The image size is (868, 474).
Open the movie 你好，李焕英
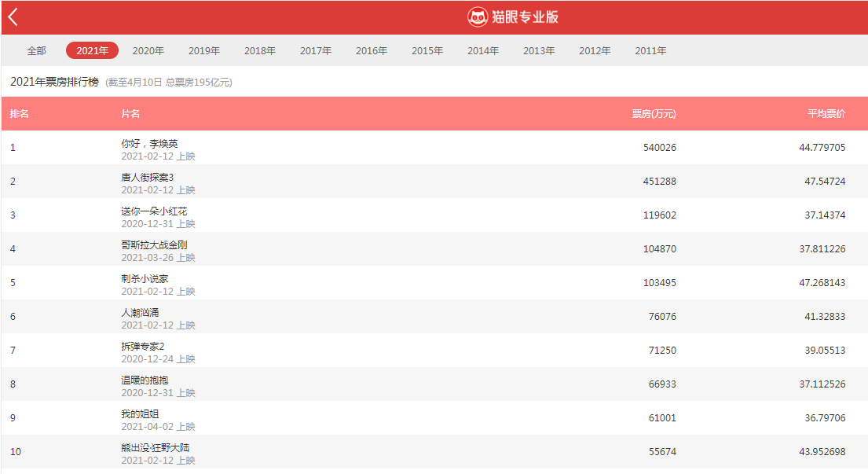coord(149,143)
